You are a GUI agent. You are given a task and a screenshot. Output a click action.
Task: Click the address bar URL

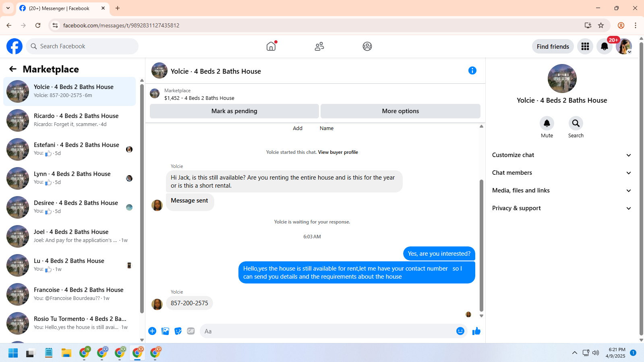coord(121,25)
